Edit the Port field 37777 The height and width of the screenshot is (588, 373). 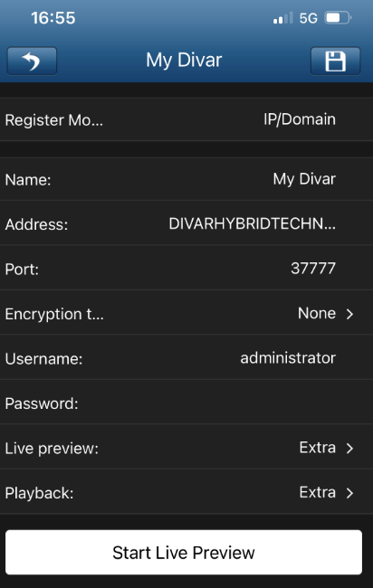point(186,269)
